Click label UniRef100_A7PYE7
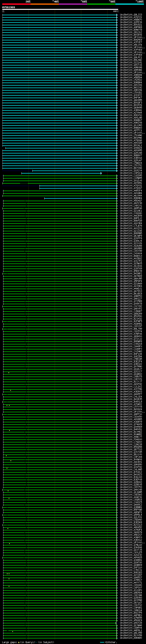Viewport: 146px width, 644px height. coord(131,42)
